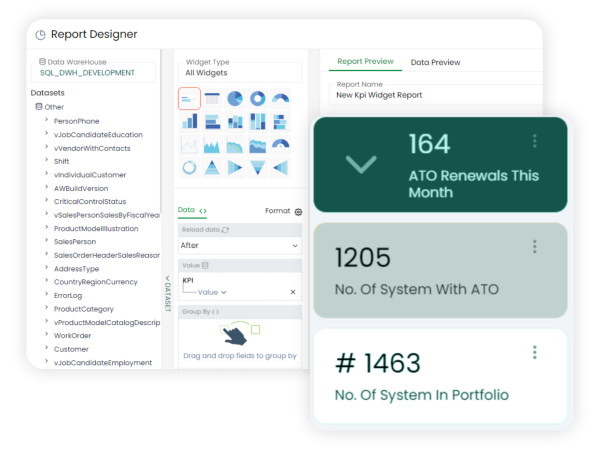Screen dimensions: 600x450
Task: Select the Other datasets group
Action: click(50, 107)
